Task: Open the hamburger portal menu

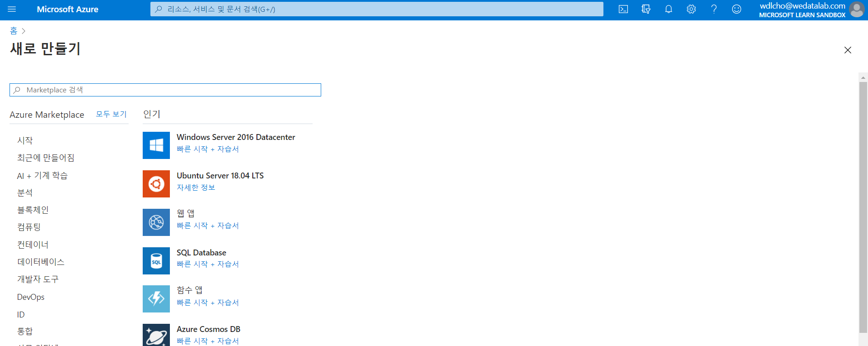Action: click(x=12, y=9)
